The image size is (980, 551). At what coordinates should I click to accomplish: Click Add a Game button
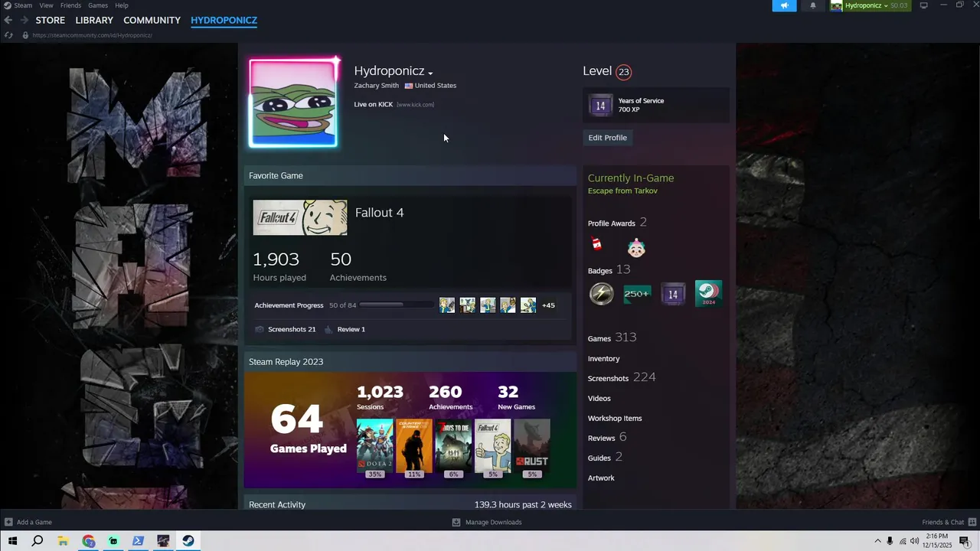[x=28, y=522]
